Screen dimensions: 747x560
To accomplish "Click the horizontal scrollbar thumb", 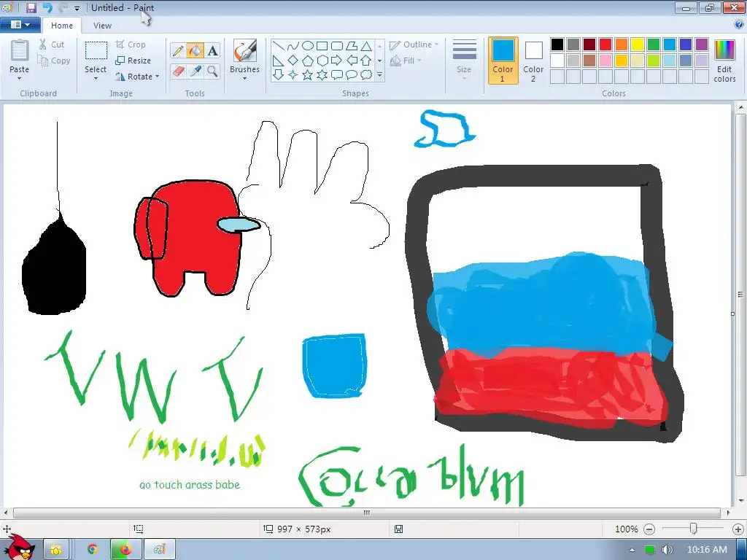I will [x=366, y=513].
